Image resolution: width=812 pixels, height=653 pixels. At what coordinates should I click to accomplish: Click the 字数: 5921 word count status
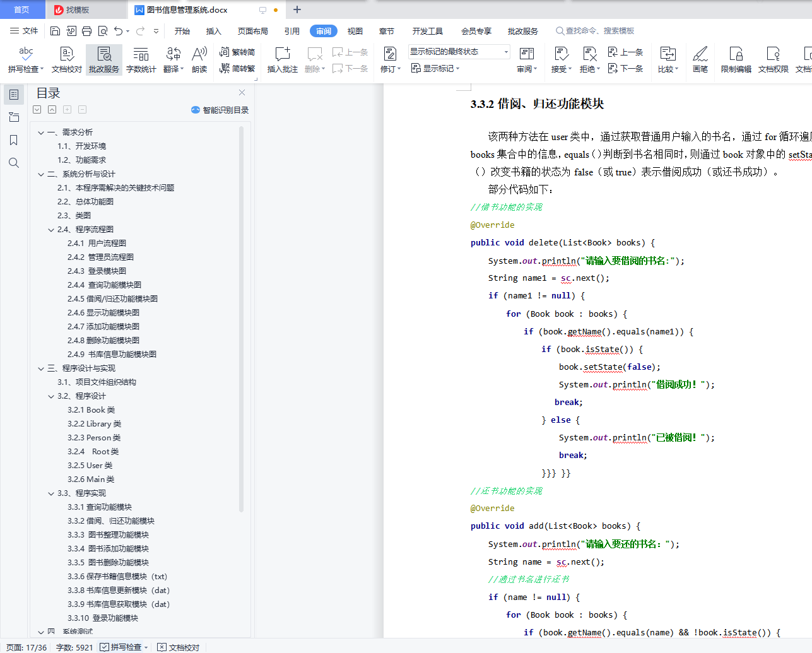[x=74, y=647]
